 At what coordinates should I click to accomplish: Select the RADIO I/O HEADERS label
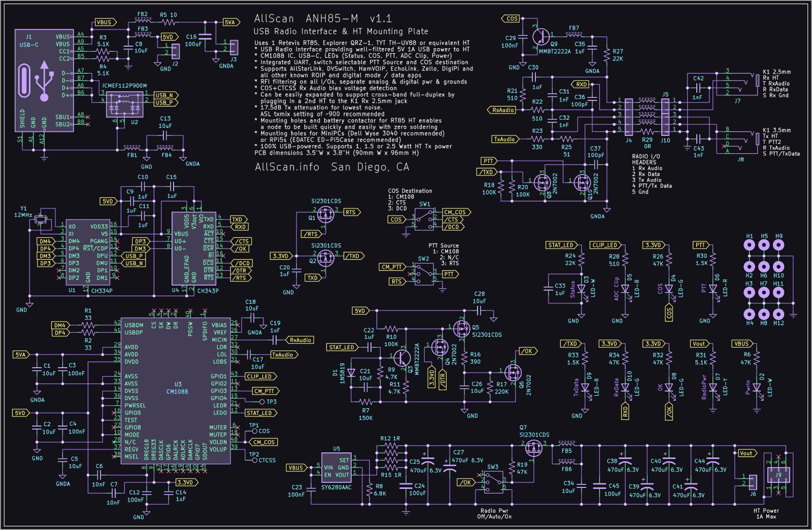(x=646, y=159)
